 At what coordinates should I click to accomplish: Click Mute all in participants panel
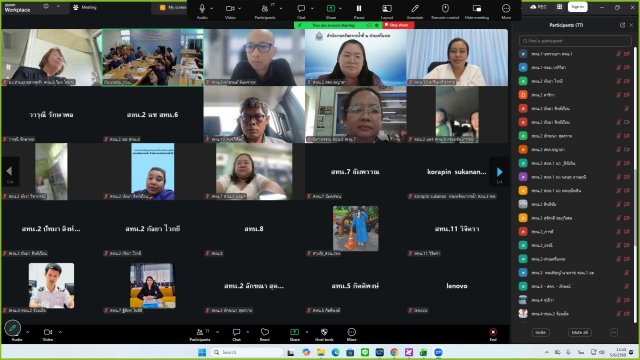click(580, 333)
